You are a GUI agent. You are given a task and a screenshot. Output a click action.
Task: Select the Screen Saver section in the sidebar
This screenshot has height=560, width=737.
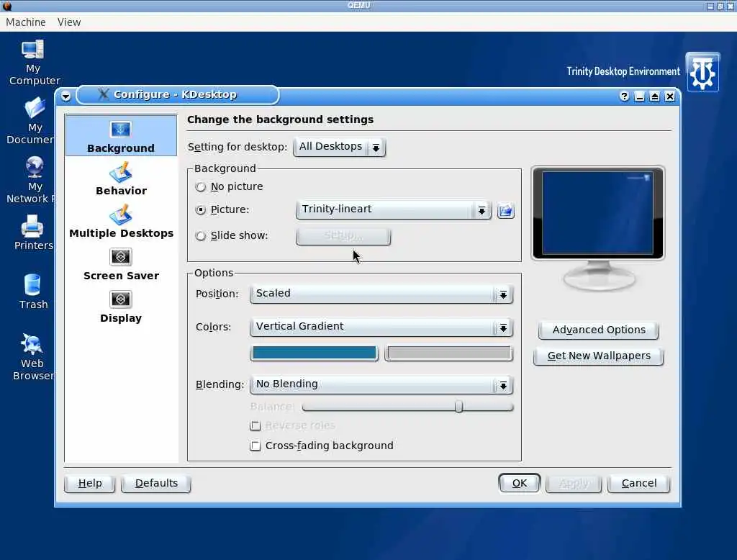point(121,264)
